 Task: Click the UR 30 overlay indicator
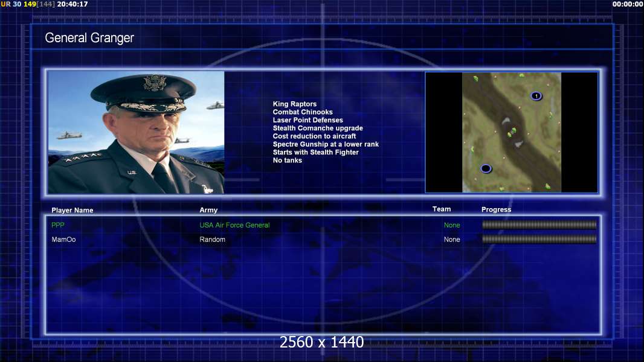tap(11, 4)
